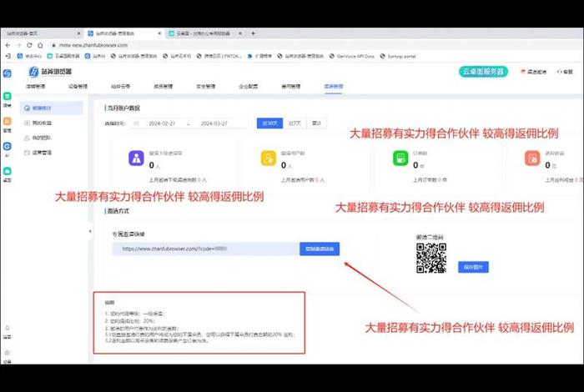This screenshot has height=392, width=584.
Task: Open the 费用管理 menu
Action: (x=290, y=87)
